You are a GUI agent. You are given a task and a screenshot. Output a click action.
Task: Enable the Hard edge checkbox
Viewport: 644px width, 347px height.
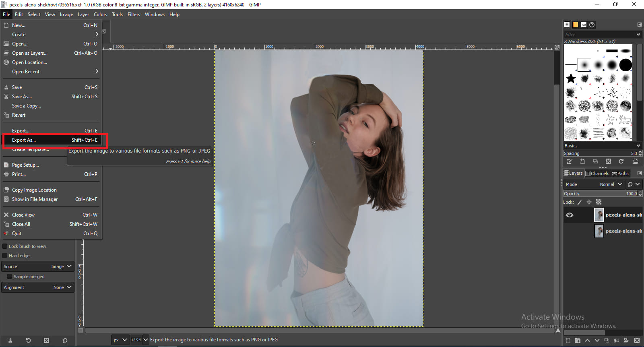point(5,256)
